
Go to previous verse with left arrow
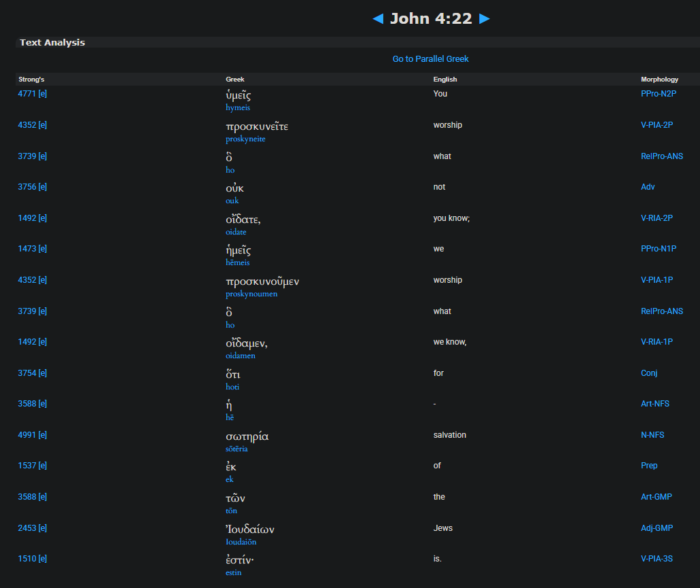point(378,18)
